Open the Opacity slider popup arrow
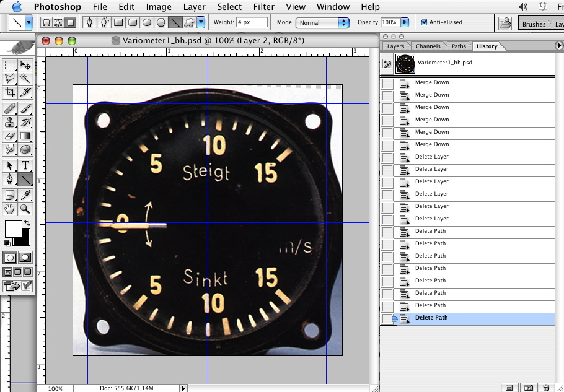 point(405,22)
